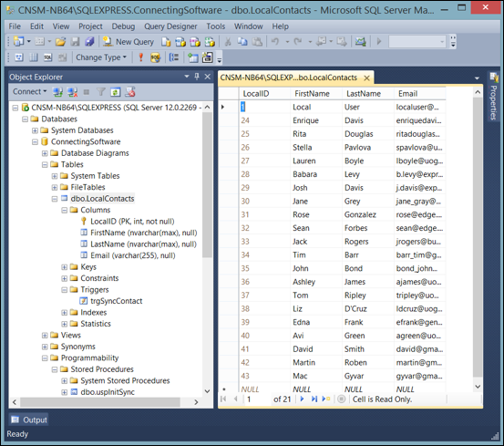Click the LastName column header
This screenshot has height=446, width=504.
coord(367,94)
